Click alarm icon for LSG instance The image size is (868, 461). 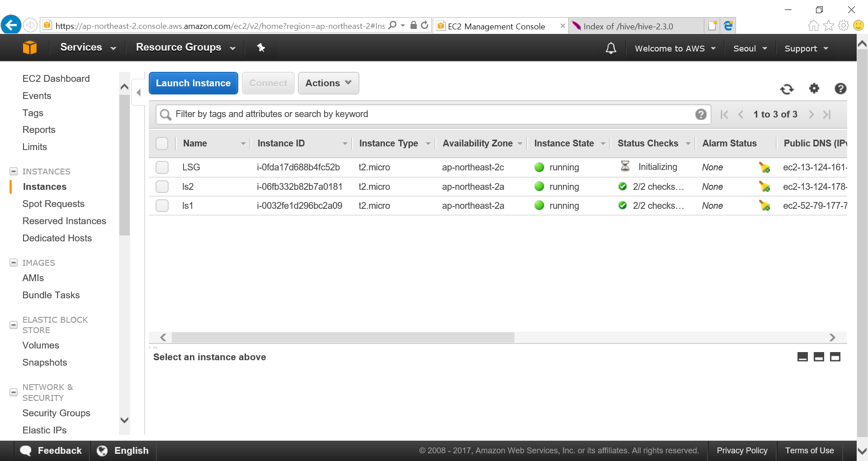(764, 167)
